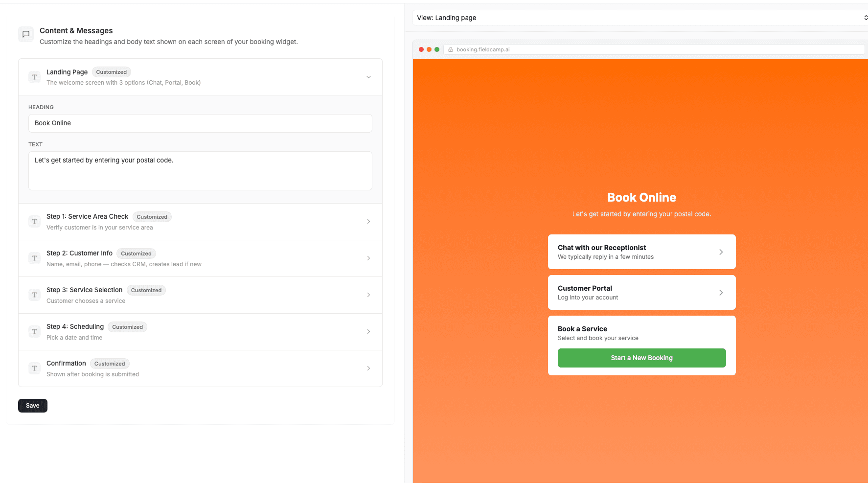Click the Customized badge next to Landing Page

pyautogui.click(x=111, y=72)
